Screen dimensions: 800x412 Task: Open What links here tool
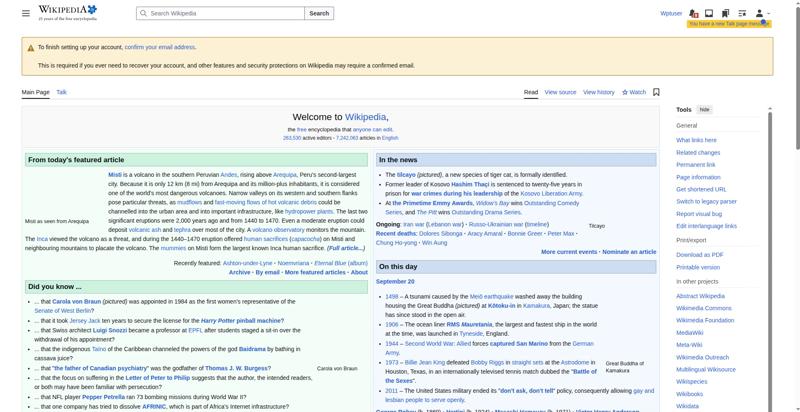pyautogui.click(x=696, y=140)
